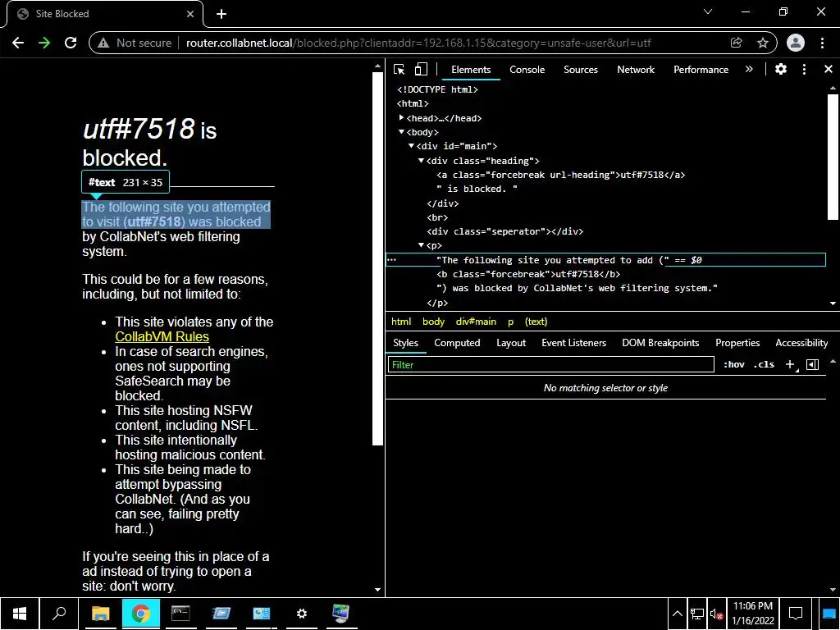
Task: Expand the head node in DOM tree
Action: click(x=401, y=118)
